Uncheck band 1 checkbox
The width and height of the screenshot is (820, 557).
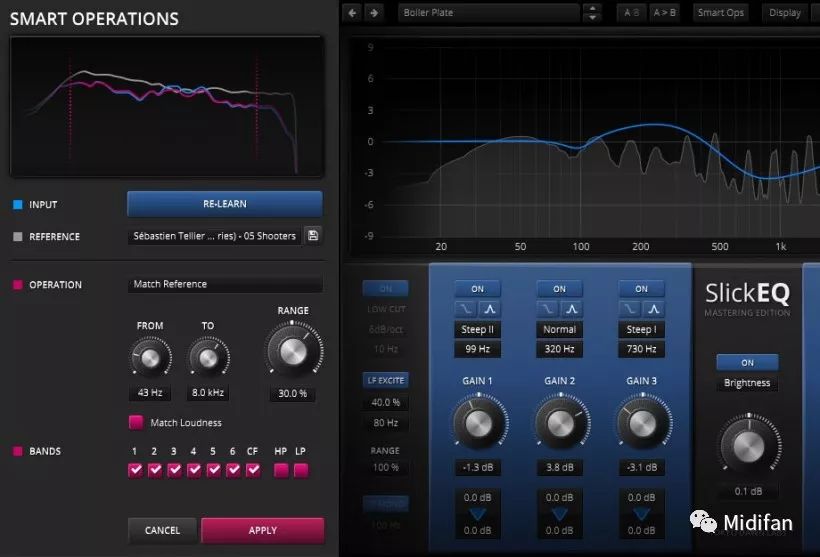click(135, 470)
